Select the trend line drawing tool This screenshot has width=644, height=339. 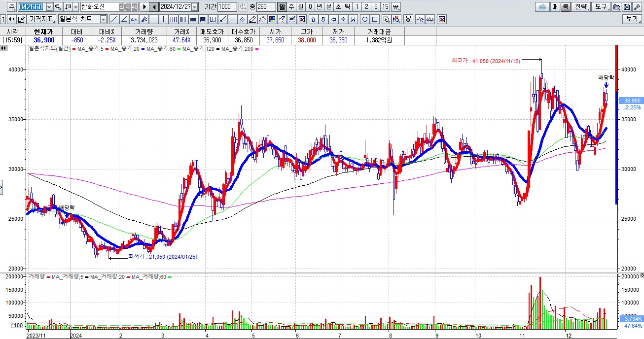pos(114,19)
